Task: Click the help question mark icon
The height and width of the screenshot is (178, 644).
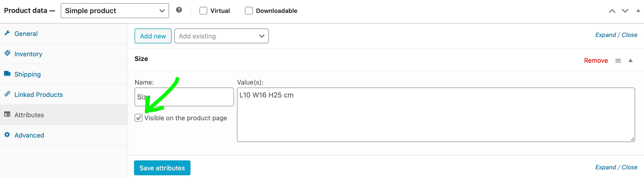Action: point(179,10)
